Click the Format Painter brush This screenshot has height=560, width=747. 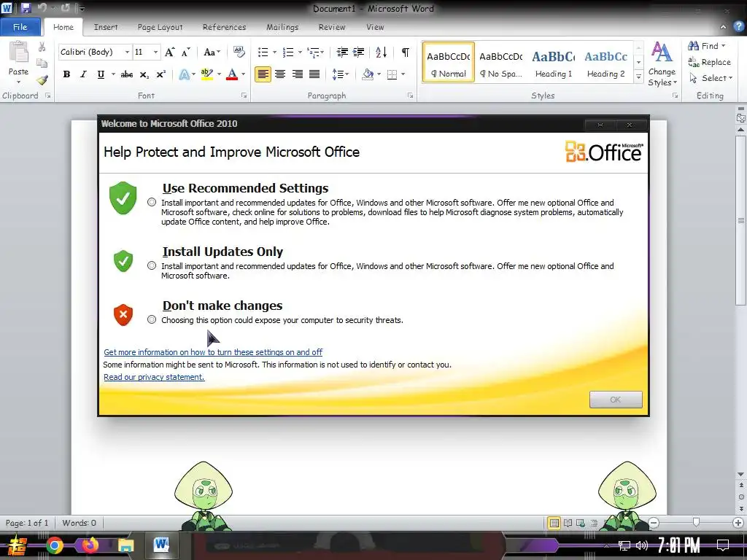pyautogui.click(x=42, y=80)
